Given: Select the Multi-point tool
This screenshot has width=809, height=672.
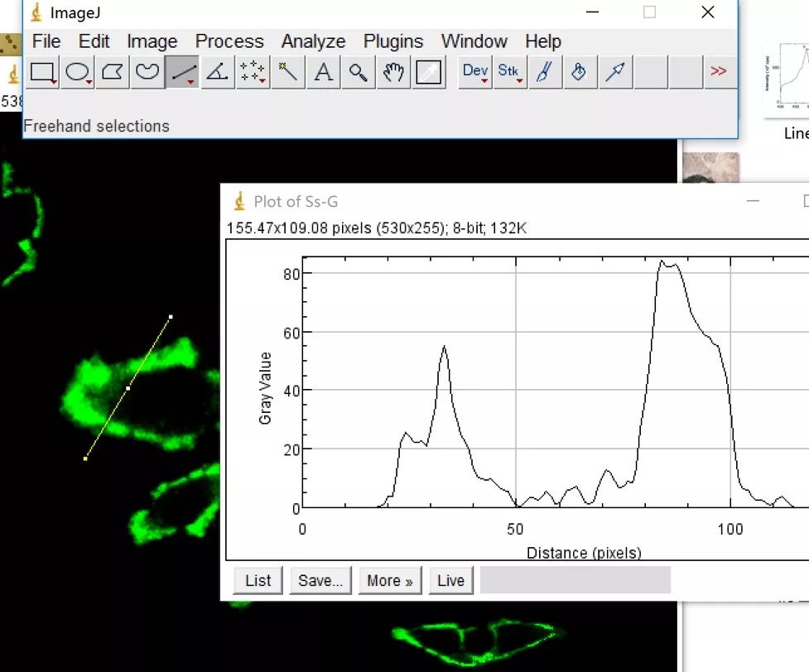Looking at the screenshot, I should click(x=253, y=72).
